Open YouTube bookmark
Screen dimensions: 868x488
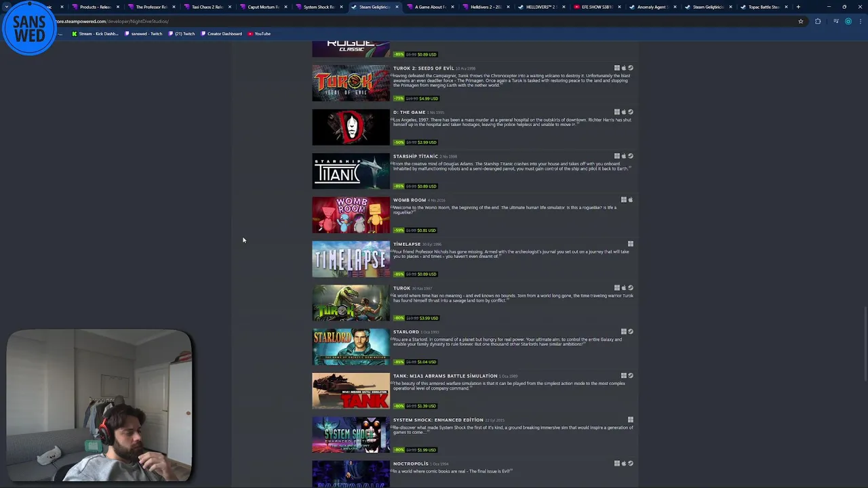259,33
